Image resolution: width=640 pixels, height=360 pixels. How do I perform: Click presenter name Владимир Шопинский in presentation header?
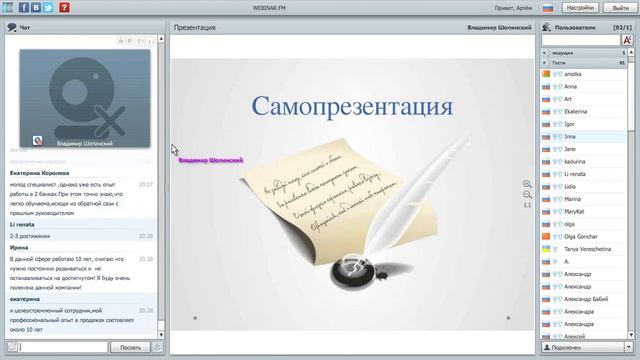pyautogui.click(x=499, y=27)
